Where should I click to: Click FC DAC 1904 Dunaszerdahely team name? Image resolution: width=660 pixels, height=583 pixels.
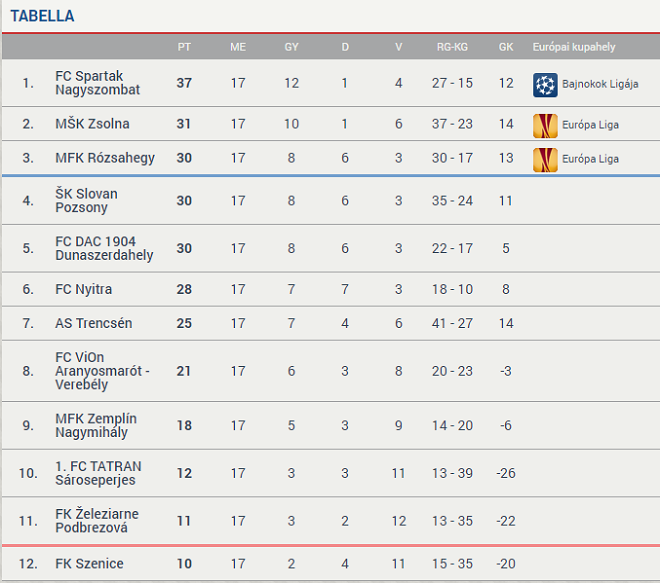pyautogui.click(x=104, y=248)
